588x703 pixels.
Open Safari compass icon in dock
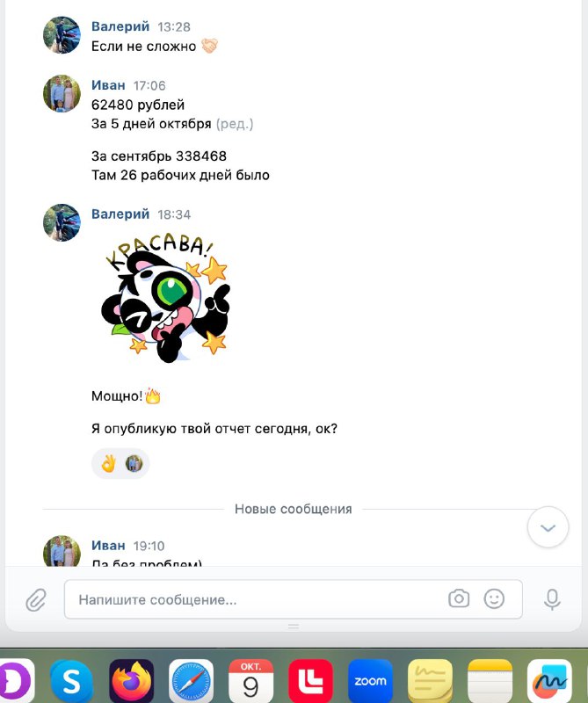pyautogui.click(x=191, y=681)
